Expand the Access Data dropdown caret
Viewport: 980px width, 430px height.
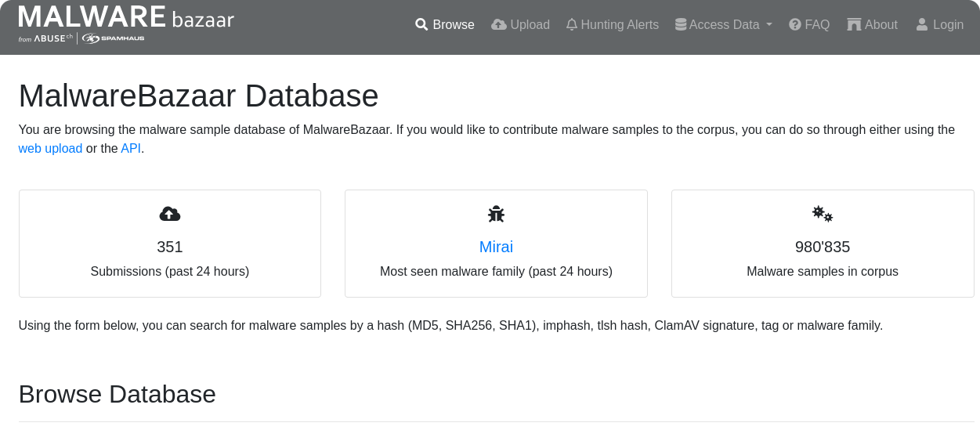pyautogui.click(x=769, y=24)
